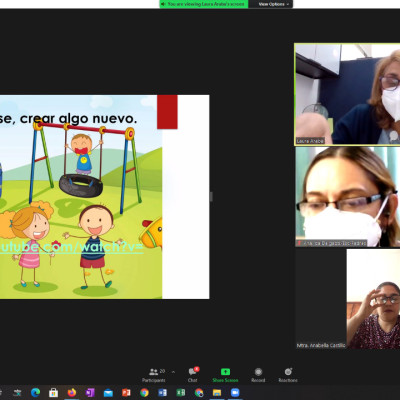Click the green screen-viewing status banner
The height and width of the screenshot is (400, 400).
(x=204, y=4)
